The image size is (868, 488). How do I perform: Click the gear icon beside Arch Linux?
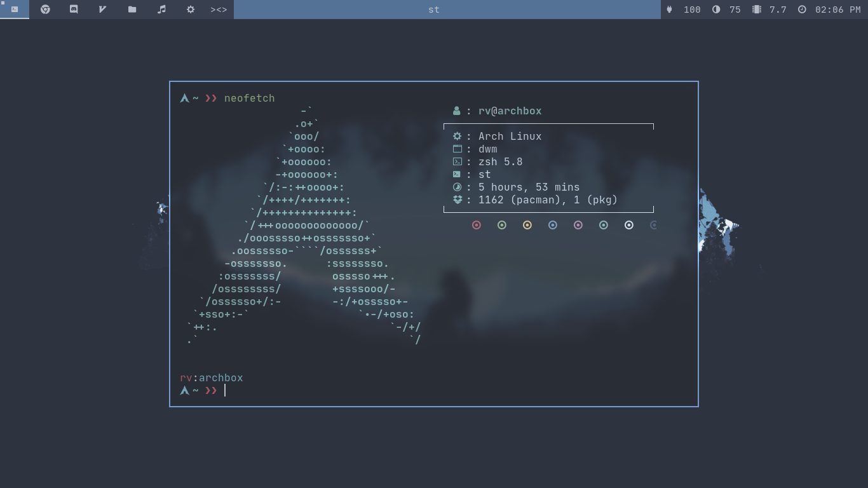pos(457,136)
